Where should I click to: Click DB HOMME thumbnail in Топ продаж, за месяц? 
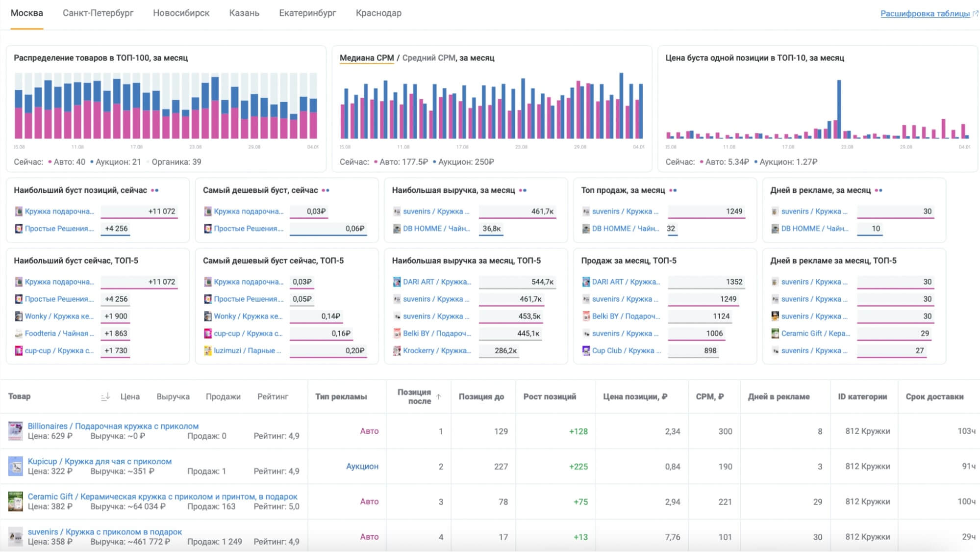pos(586,229)
